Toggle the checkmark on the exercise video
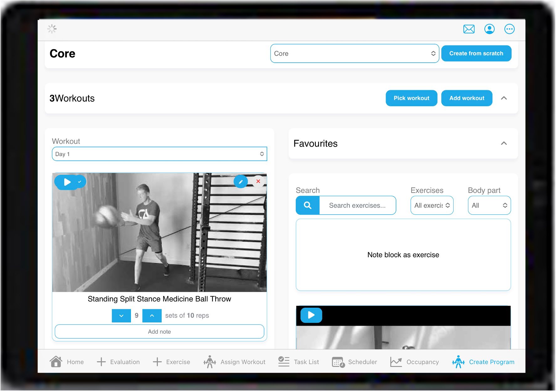The width and height of the screenshot is (557, 392). (x=80, y=181)
